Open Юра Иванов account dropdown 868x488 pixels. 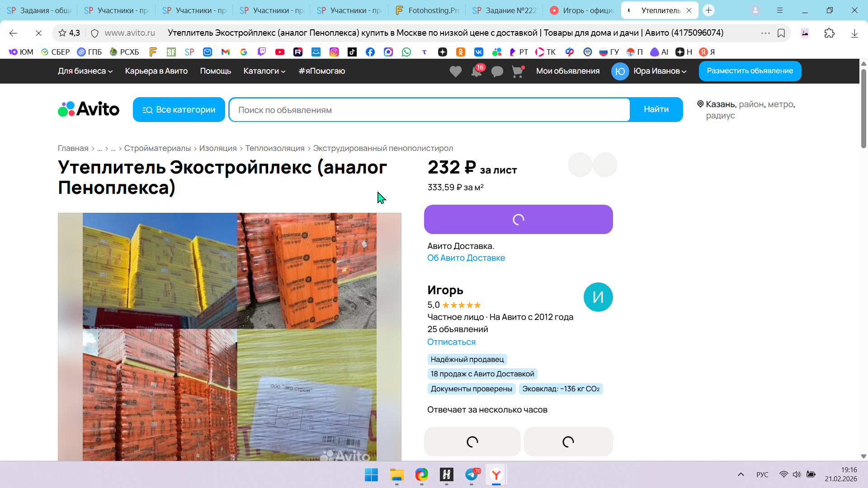pos(660,71)
